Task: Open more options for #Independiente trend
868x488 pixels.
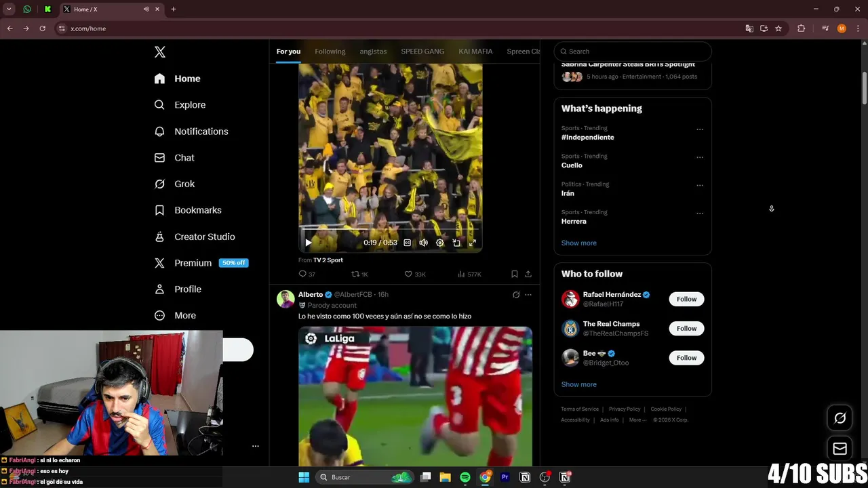Action: [x=700, y=129]
